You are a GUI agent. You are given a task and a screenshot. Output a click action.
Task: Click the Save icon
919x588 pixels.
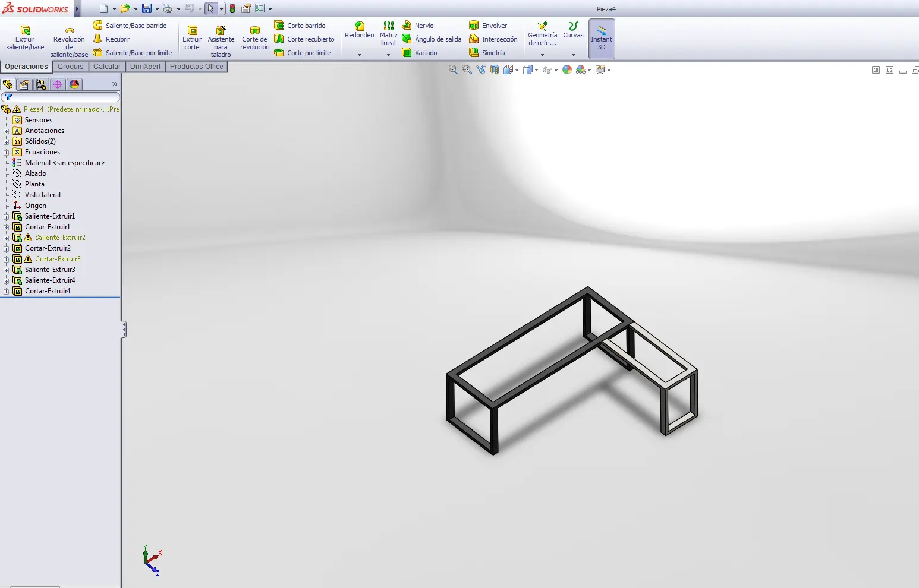(146, 8)
